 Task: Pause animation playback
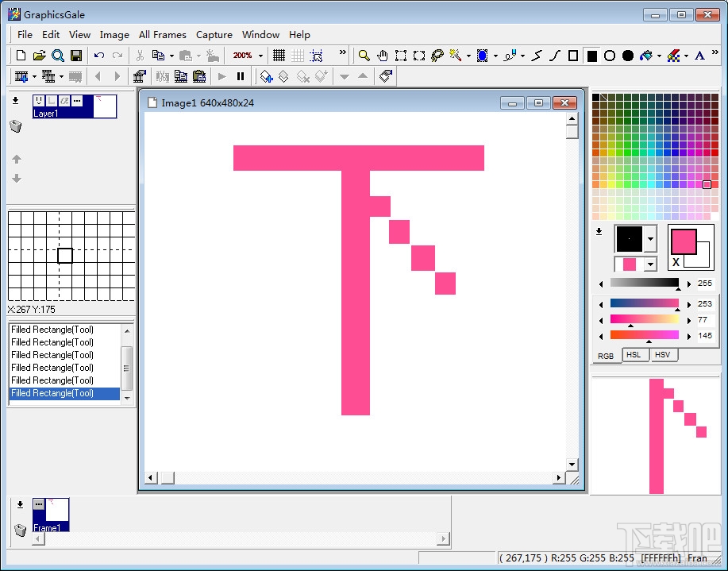point(241,76)
